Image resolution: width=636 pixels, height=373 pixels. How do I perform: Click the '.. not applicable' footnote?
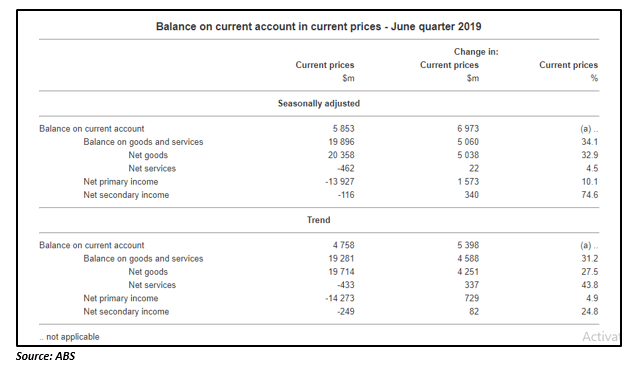pos(69,337)
